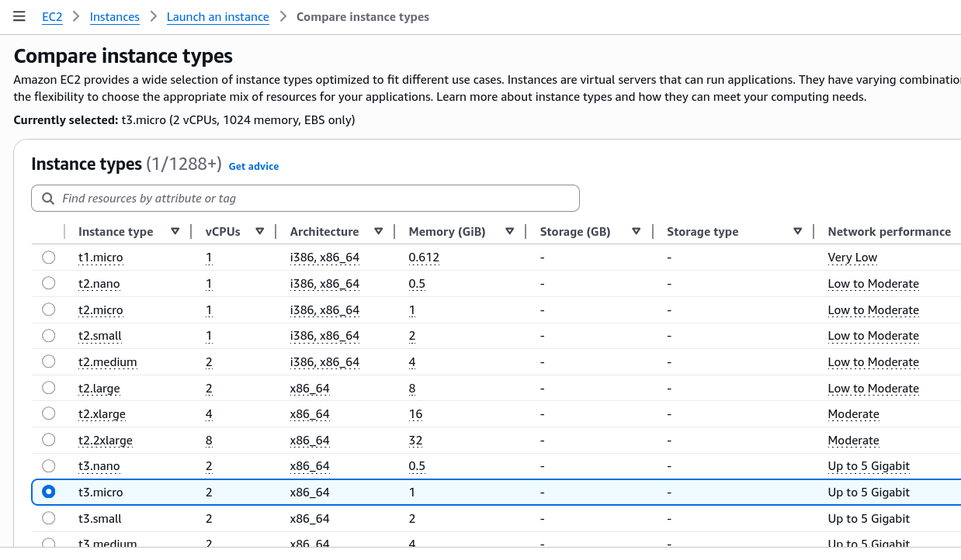Select the t2.xlarge radio button

point(49,413)
